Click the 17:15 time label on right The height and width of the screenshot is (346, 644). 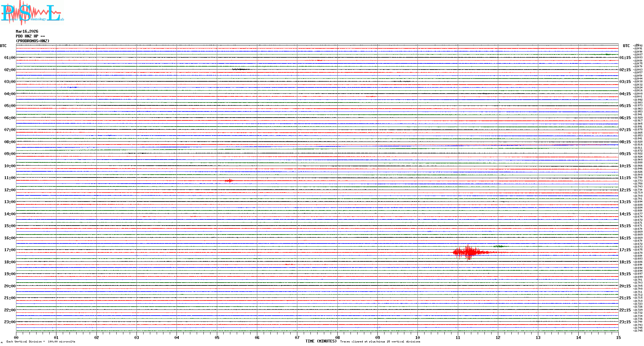pyautogui.click(x=625, y=250)
